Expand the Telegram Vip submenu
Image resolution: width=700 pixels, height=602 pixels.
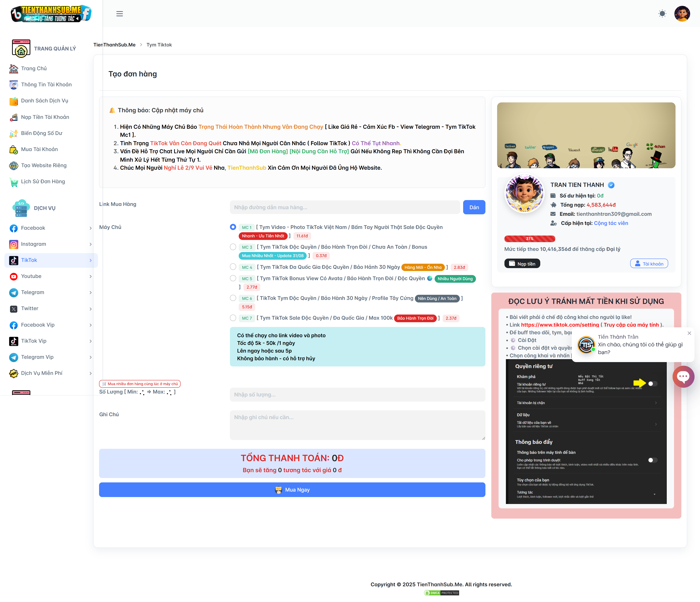point(90,357)
